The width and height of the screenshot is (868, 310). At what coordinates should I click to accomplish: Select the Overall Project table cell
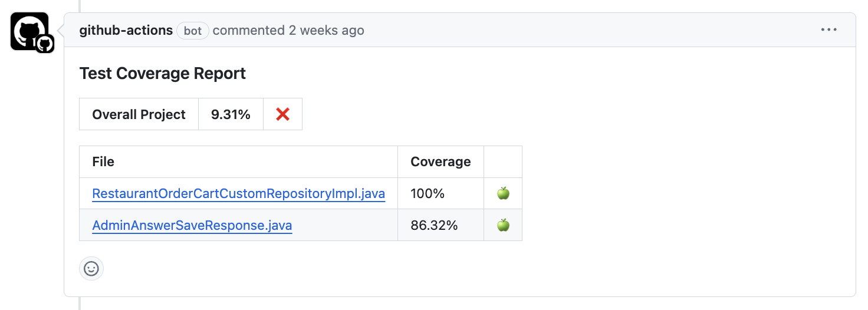point(139,114)
